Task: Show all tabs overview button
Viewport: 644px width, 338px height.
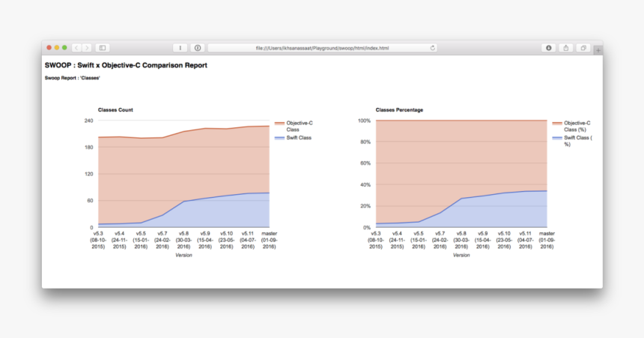Action: 583,48
